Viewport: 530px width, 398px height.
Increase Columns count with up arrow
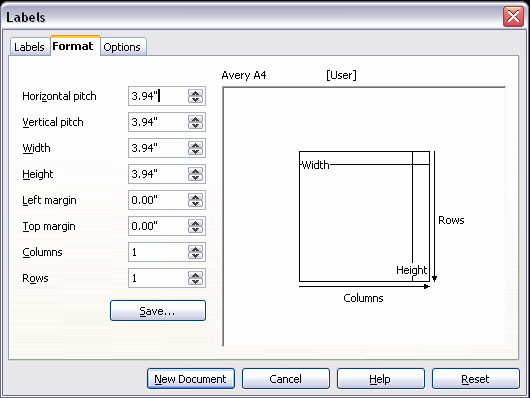195,249
